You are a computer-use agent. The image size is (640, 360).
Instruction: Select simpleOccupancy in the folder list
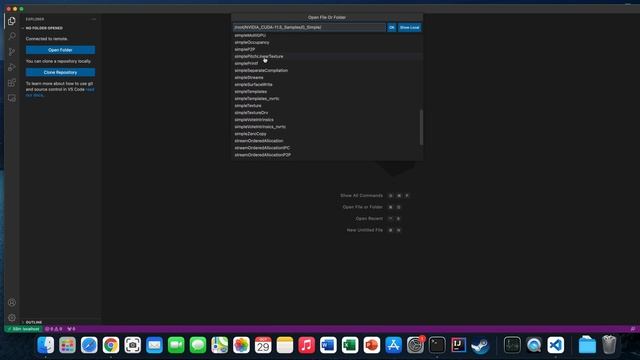[x=327, y=42]
